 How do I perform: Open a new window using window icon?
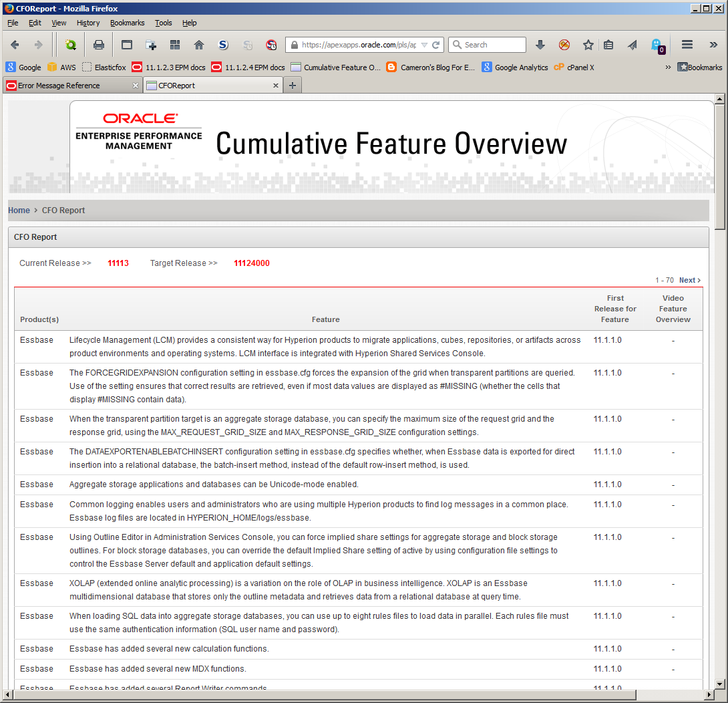pos(127,45)
